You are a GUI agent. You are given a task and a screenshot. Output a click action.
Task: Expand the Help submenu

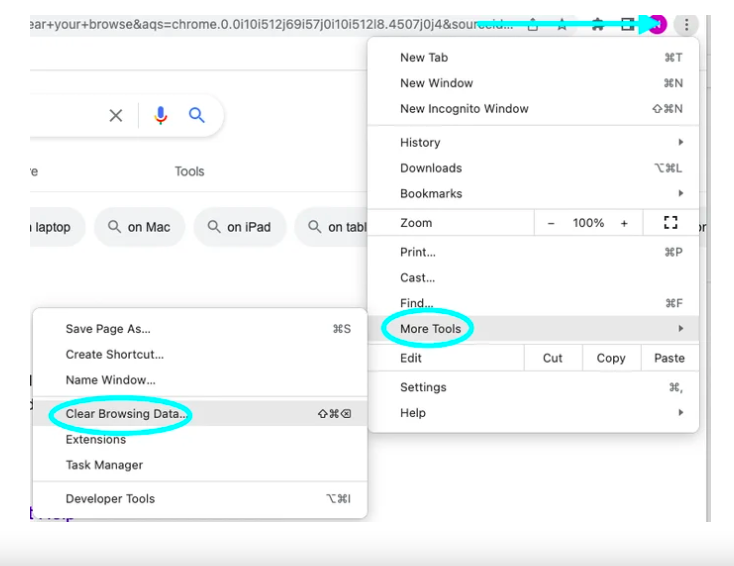pyautogui.click(x=534, y=413)
